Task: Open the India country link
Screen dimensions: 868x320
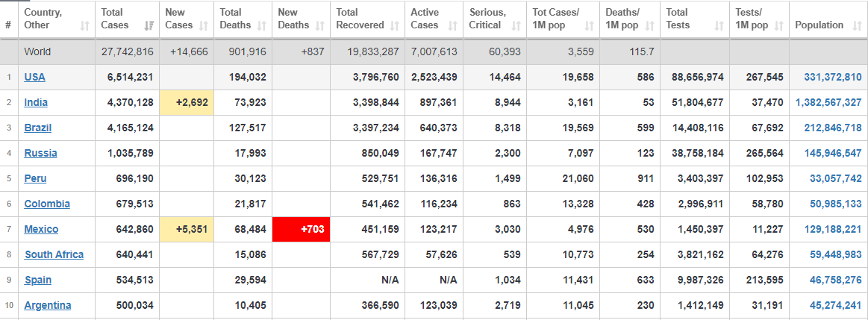Action: 36,102
